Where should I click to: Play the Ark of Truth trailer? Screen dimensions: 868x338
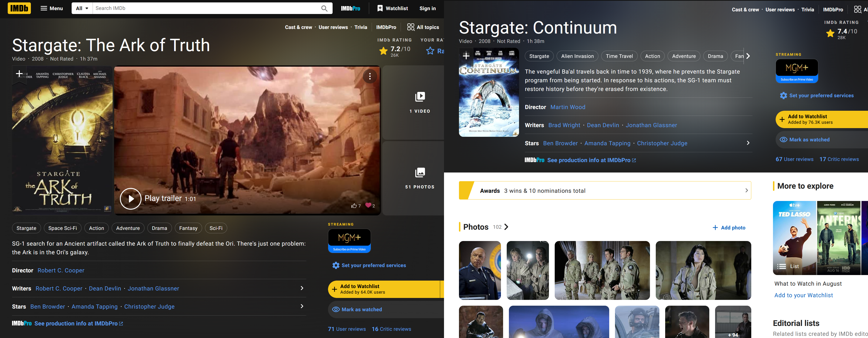tap(130, 199)
